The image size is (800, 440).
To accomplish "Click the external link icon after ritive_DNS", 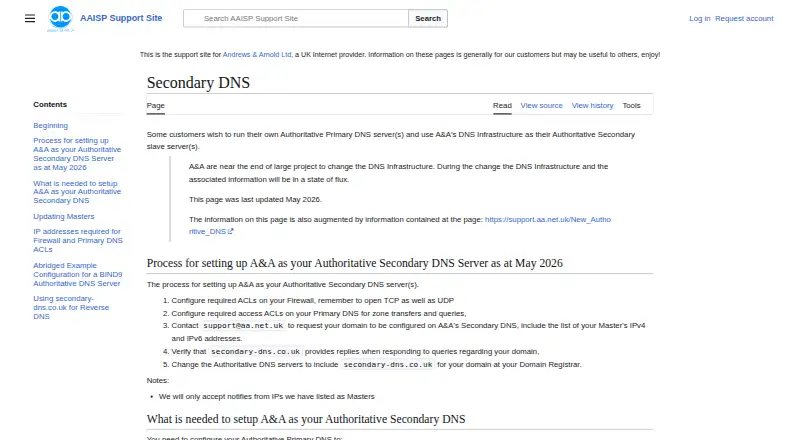I will (x=231, y=231).
